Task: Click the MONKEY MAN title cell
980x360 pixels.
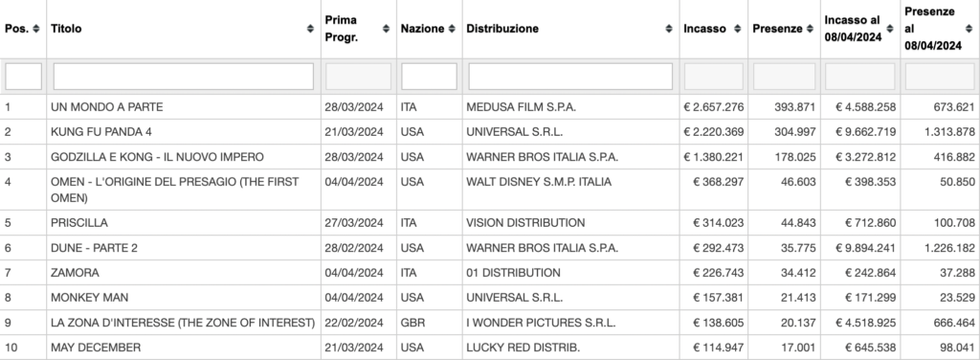Action: pyautogui.click(x=184, y=298)
